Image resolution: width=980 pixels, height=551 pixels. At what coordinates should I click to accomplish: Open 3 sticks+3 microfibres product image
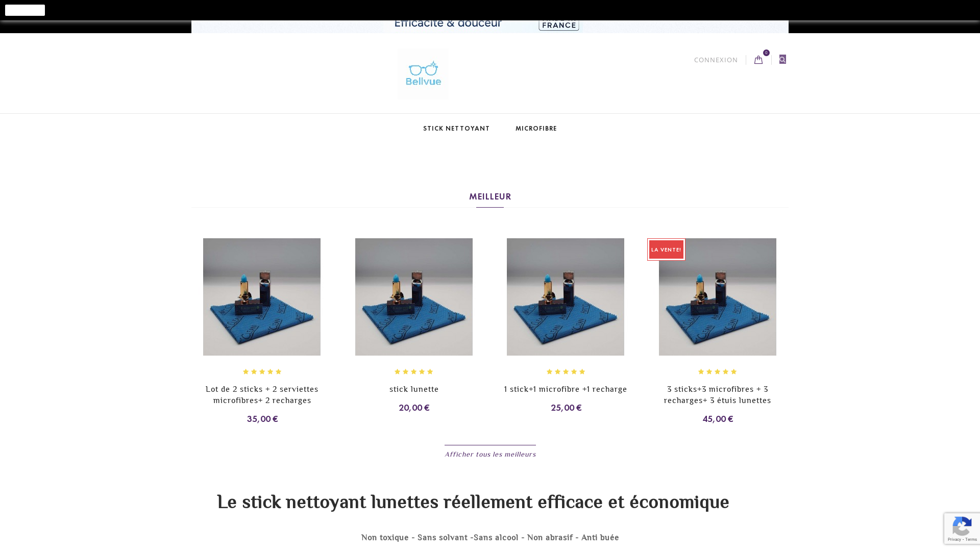718,297
